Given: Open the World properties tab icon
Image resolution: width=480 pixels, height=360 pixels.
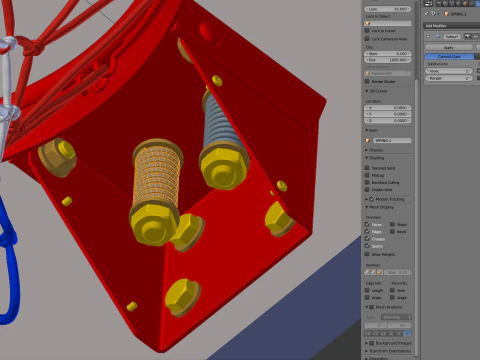Looking at the screenshot, I should pos(459,4).
